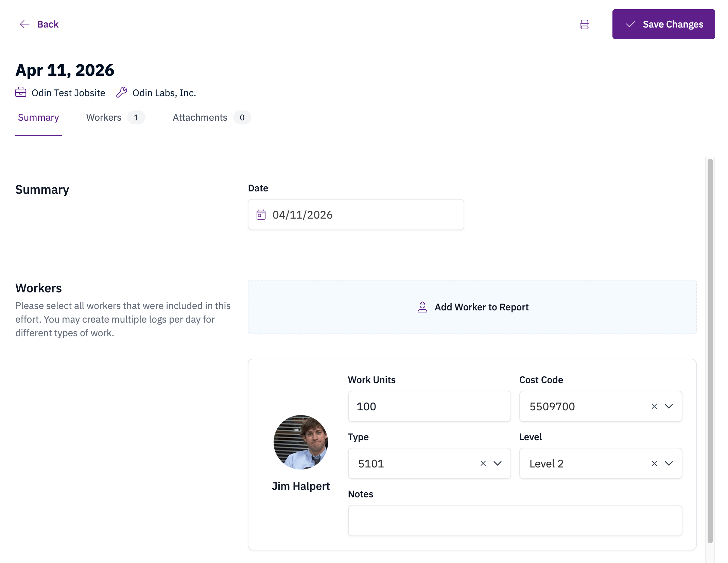Click the Date input field 04/11/2026
The width and height of the screenshot is (728, 563).
[356, 215]
